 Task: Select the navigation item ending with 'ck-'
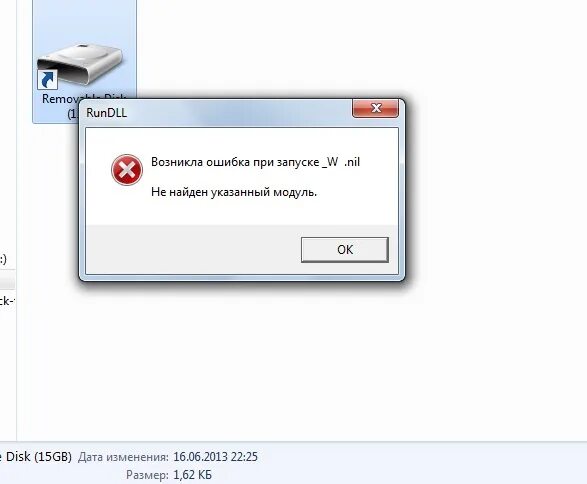(7, 301)
